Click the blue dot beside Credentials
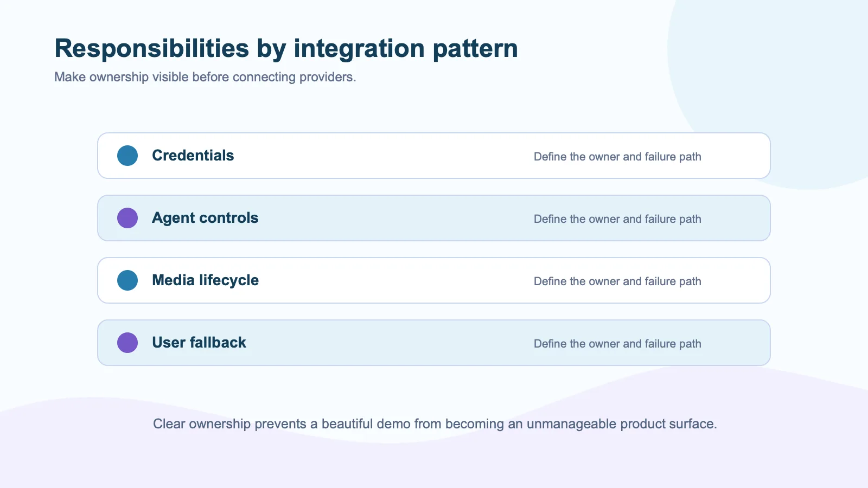 [127, 156]
